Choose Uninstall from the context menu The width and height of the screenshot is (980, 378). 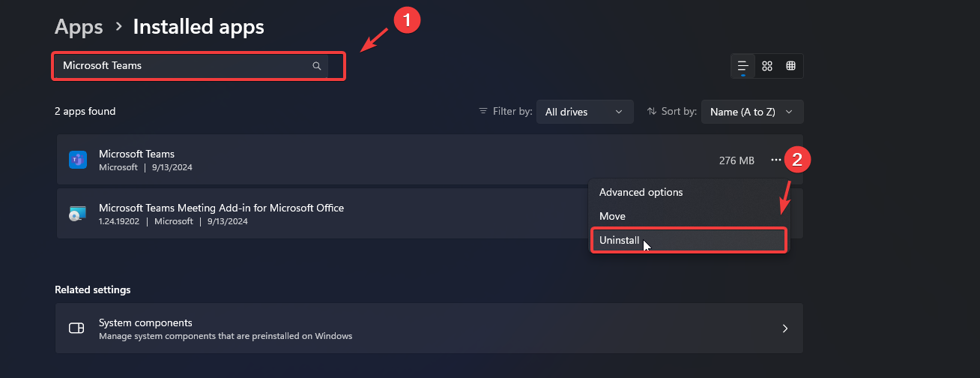tap(620, 240)
